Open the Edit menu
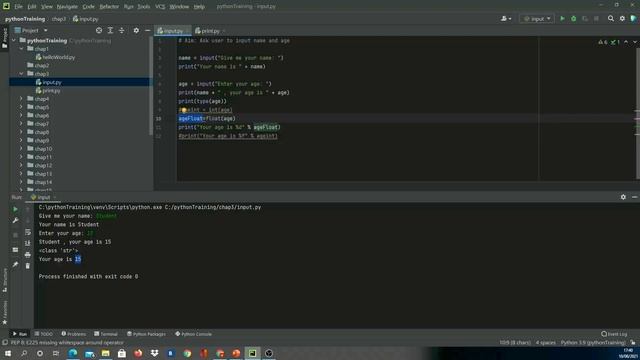The height and width of the screenshot is (360, 640). tap(32, 7)
